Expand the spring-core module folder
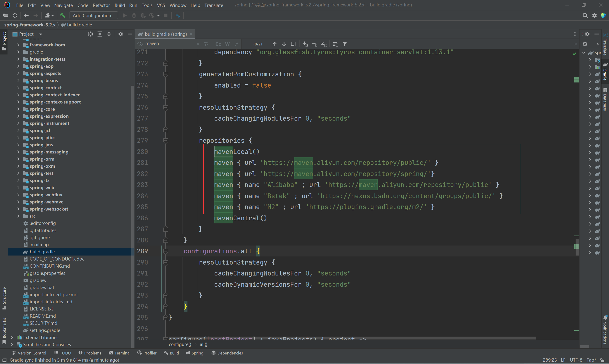Image resolution: width=609 pixels, height=364 pixels. [18, 109]
